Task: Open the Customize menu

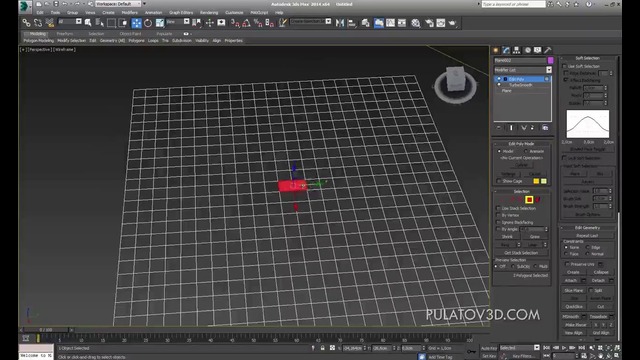Action: 234,13
